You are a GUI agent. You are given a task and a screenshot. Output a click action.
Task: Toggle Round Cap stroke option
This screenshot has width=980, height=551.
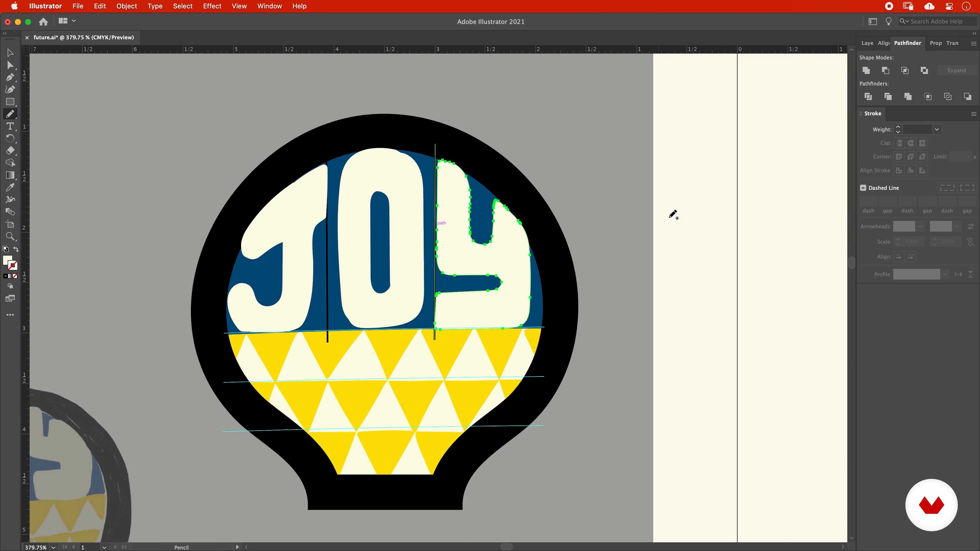tap(911, 143)
